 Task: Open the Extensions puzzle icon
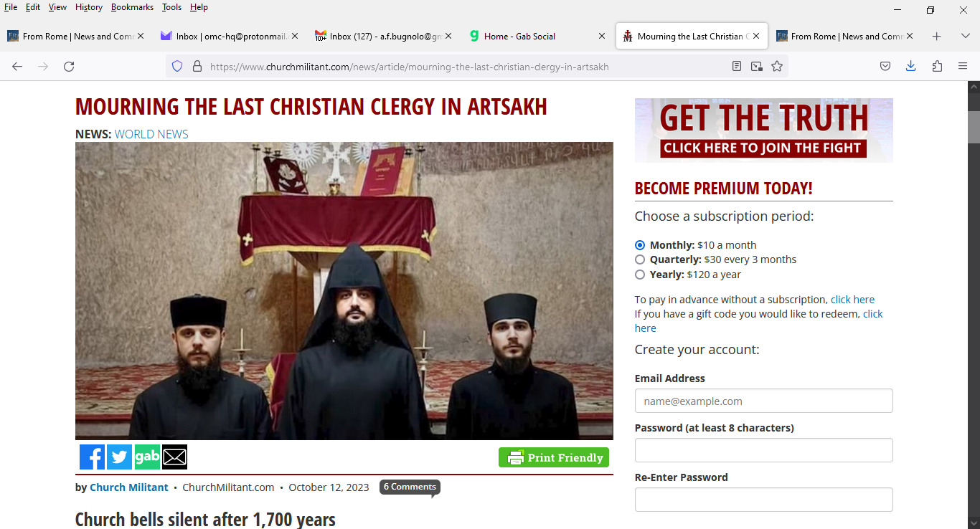click(937, 67)
